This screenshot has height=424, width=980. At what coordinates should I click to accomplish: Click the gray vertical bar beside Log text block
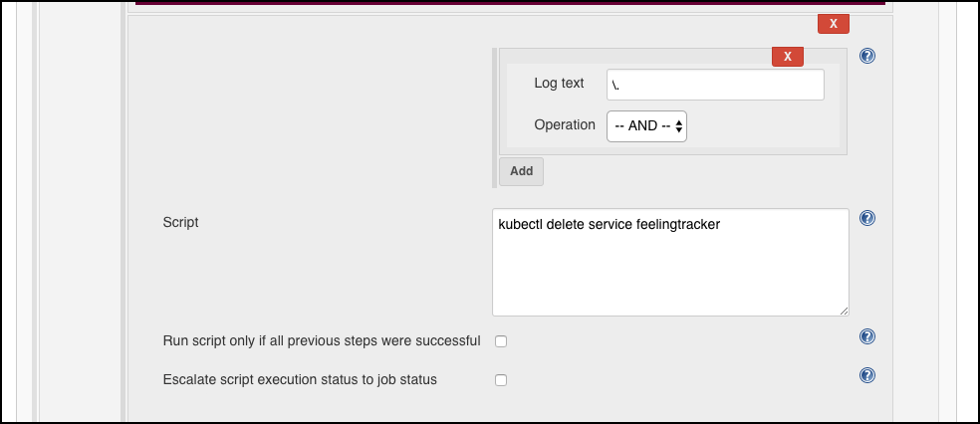pyautogui.click(x=494, y=118)
